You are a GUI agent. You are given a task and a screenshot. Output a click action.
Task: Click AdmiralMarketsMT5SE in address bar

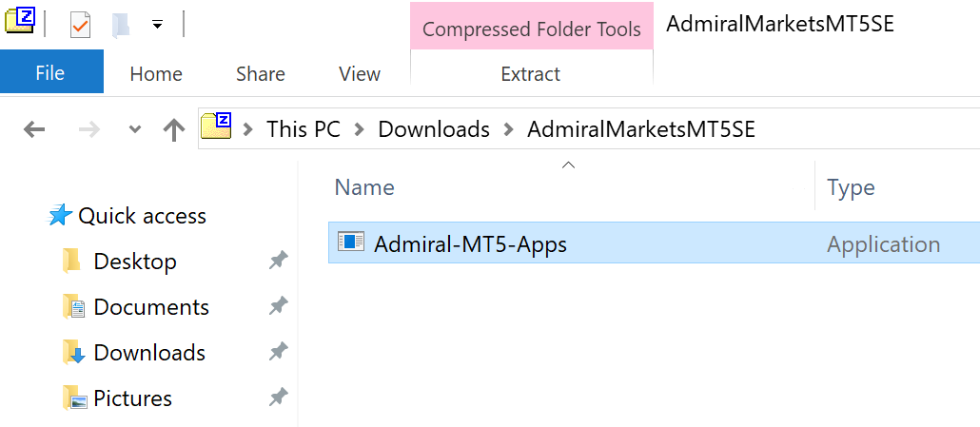pyautogui.click(x=641, y=129)
